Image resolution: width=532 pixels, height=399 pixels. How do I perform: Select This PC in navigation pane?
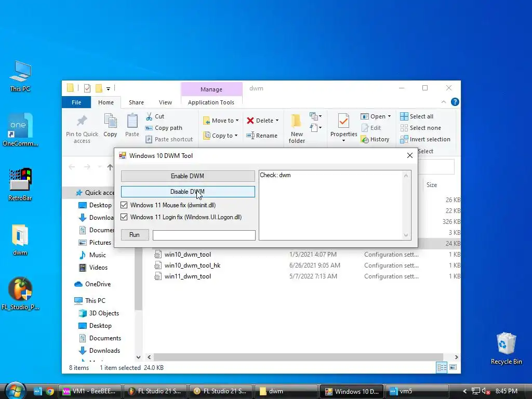click(x=89, y=301)
